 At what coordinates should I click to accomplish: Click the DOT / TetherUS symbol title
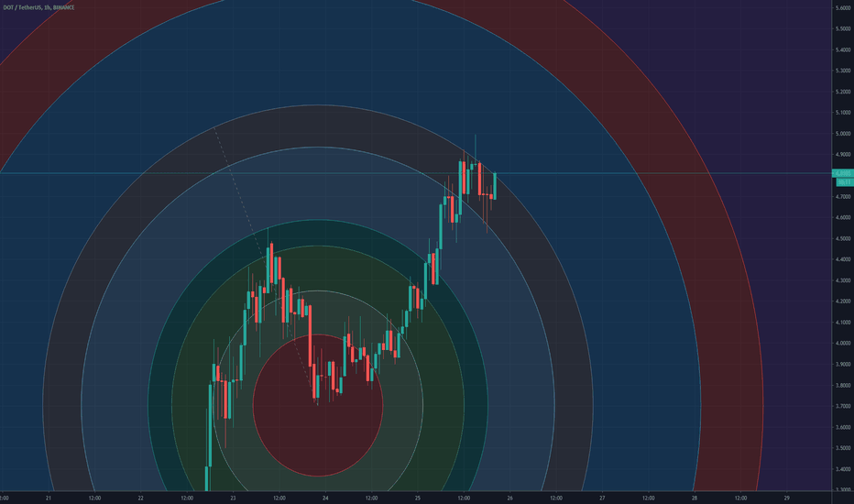[38, 7]
